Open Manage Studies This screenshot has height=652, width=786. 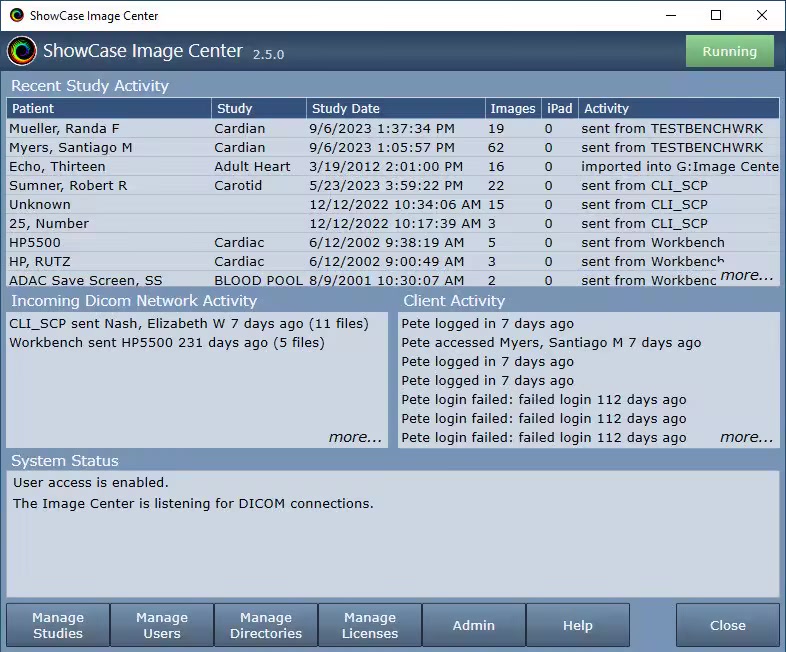click(58, 625)
